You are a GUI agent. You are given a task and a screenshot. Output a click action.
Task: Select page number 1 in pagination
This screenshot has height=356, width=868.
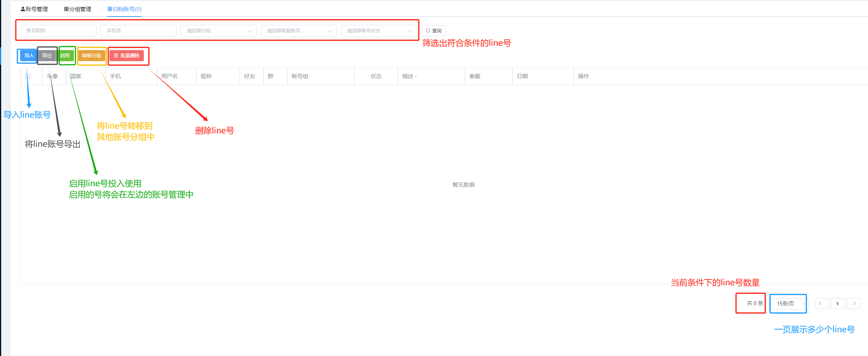coord(837,304)
